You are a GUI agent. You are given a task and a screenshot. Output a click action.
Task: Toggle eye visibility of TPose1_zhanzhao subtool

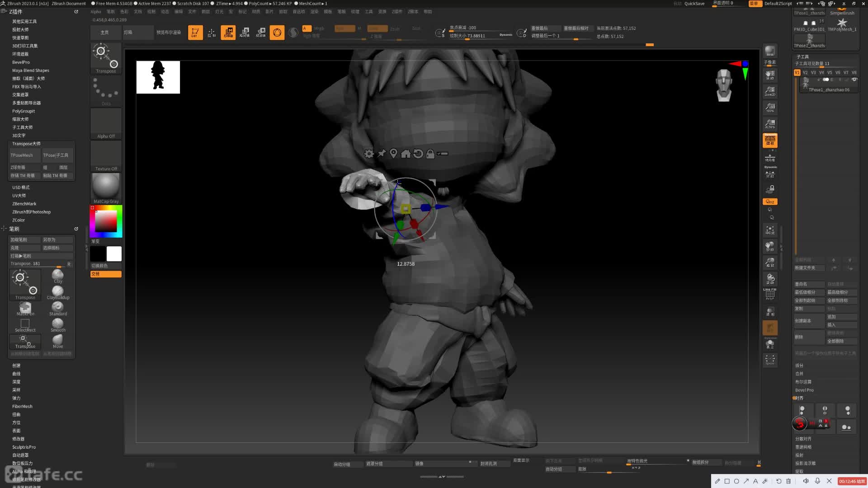(854, 80)
